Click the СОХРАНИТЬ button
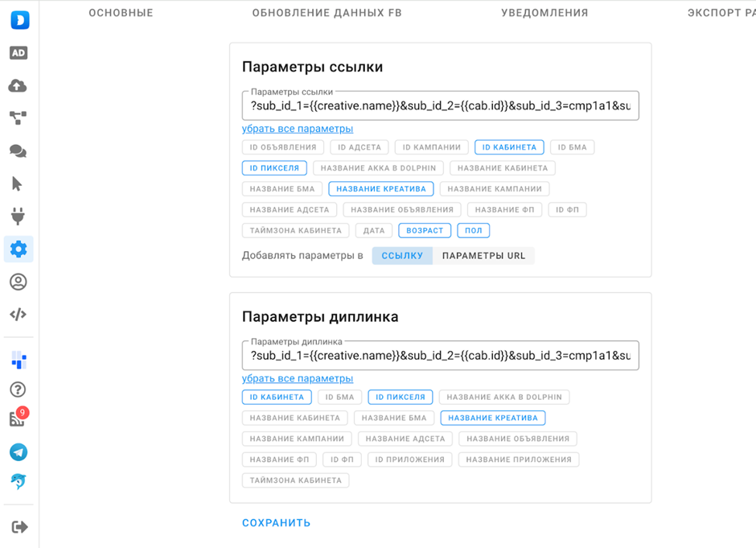Viewport: 756px width, 548px height. (x=276, y=523)
